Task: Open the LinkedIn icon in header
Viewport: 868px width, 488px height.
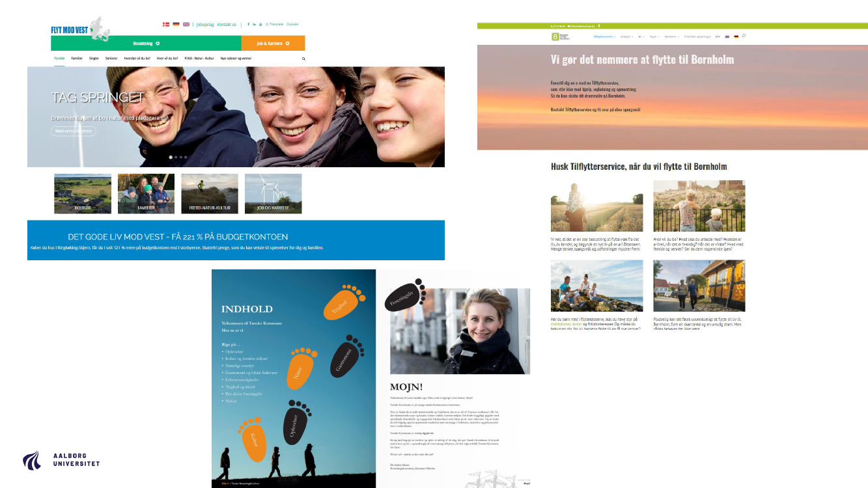Action: click(255, 25)
